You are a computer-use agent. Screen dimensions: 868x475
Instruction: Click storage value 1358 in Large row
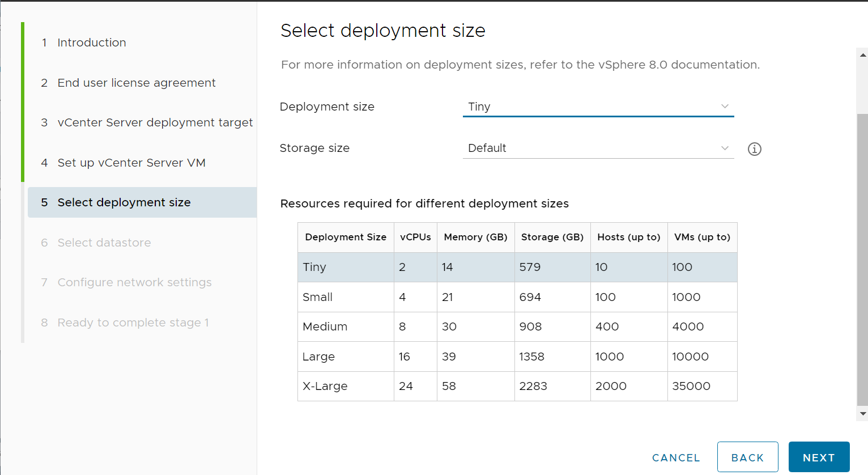coord(531,357)
